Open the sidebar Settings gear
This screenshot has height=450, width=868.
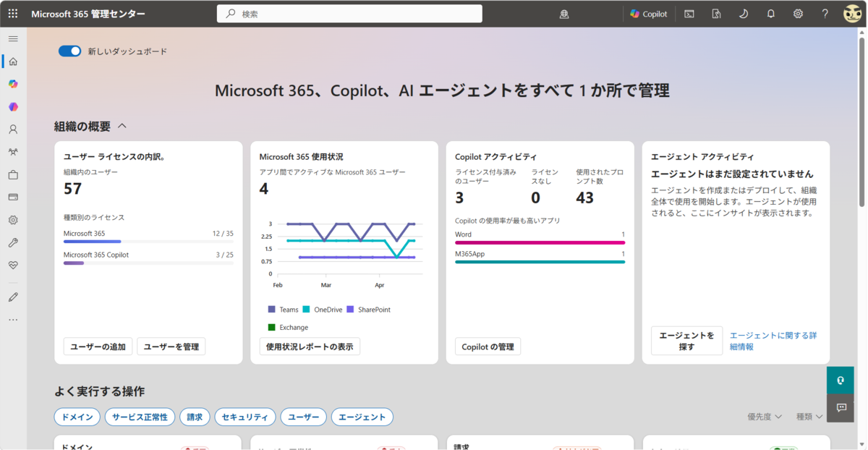coord(13,220)
